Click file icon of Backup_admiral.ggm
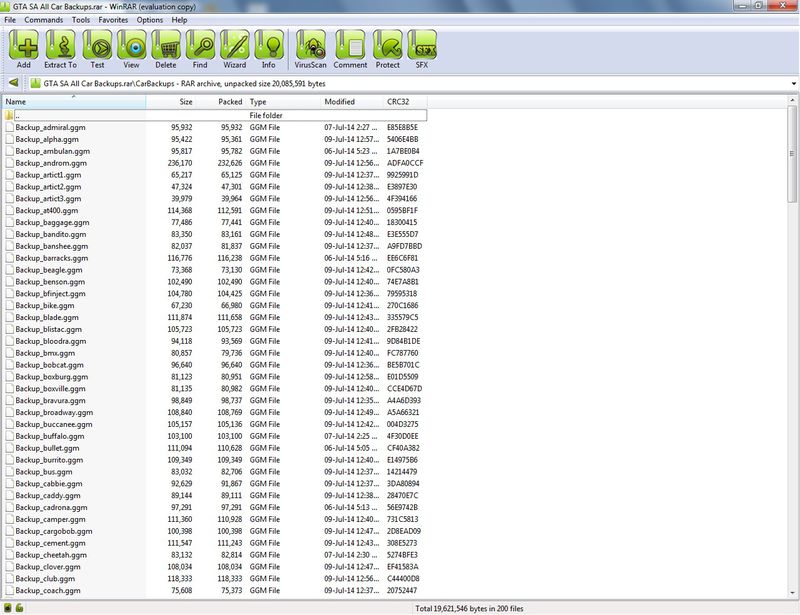This screenshot has width=800, height=615. tap(9, 127)
